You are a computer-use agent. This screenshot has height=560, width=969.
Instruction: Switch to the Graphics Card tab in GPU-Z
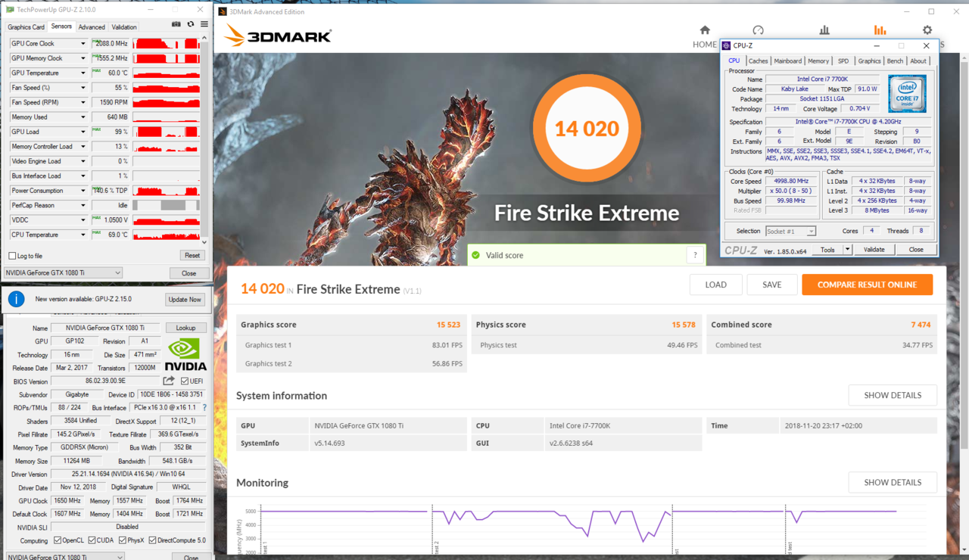coord(26,27)
